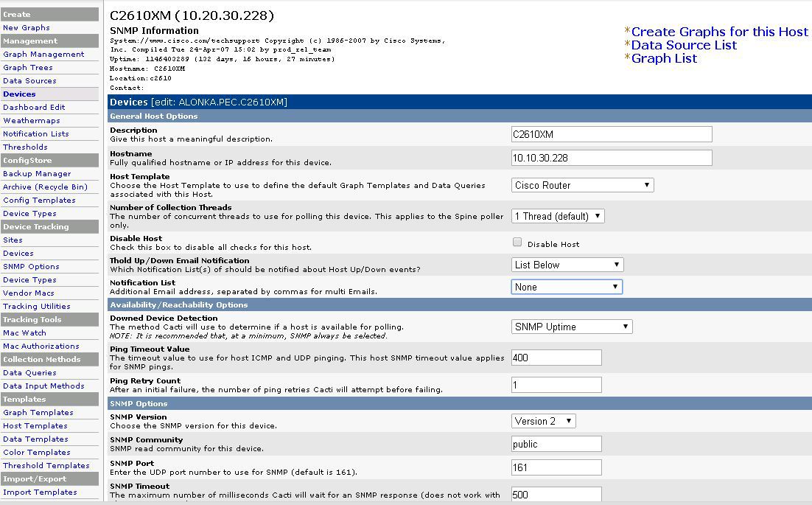Open the Downed Device Detection dropdown
Image resolution: width=812 pixels, height=505 pixels.
(572, 327)
